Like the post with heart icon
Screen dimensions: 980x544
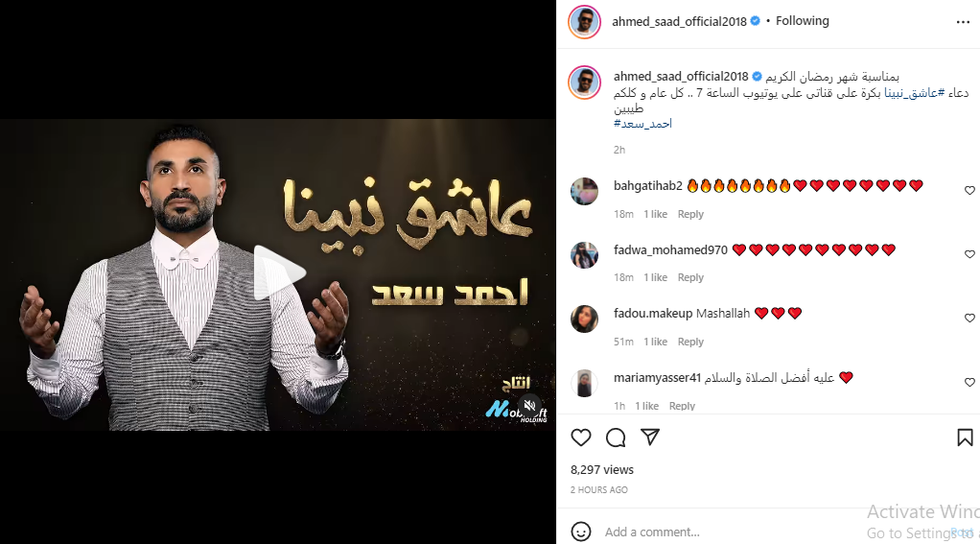click(581, 438)
